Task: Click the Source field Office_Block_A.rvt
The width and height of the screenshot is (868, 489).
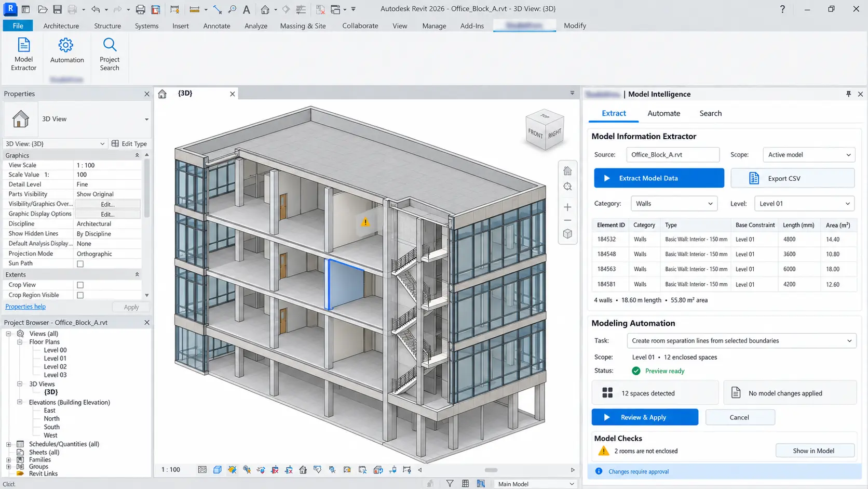Action: point(673,155)
